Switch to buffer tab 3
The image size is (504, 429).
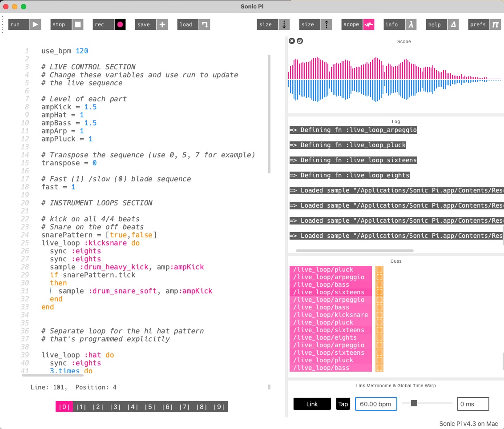[116, 407]
